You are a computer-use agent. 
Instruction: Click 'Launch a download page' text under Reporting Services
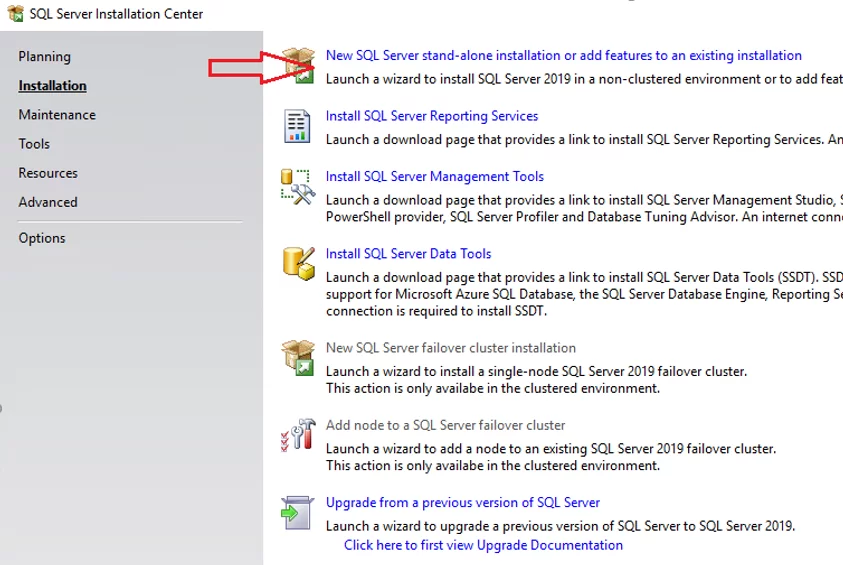pos(401,140)
